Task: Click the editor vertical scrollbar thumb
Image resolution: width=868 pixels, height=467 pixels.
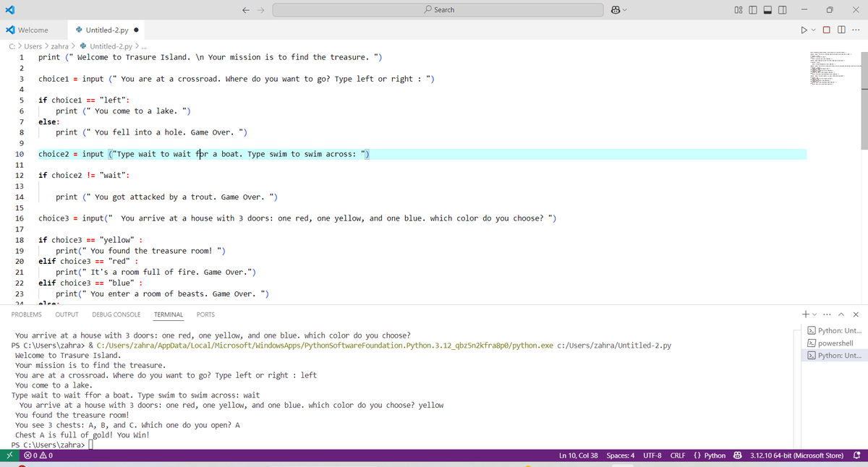Action: pos(863,100)
